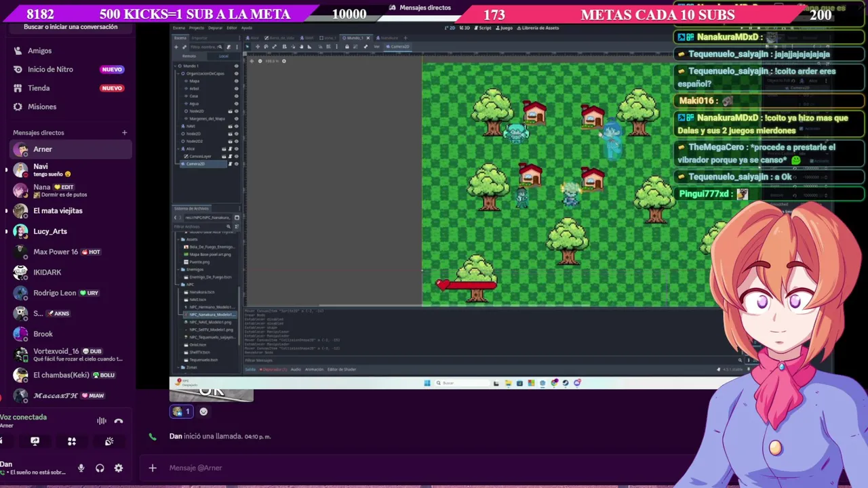
Task: Toggle visibility of OrganizacionDeCapas node
Action: 237,73
